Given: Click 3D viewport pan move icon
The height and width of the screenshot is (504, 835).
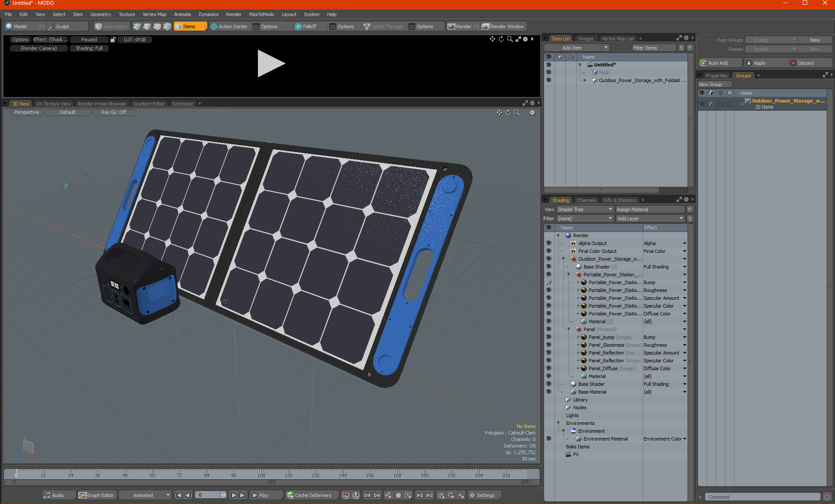Looking at the screenshot, I should tap(499, 113).
